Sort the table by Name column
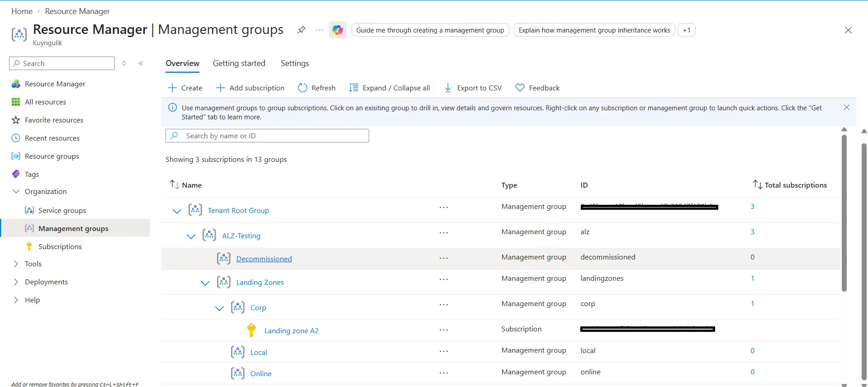868x387 pixels. (185, 185)
